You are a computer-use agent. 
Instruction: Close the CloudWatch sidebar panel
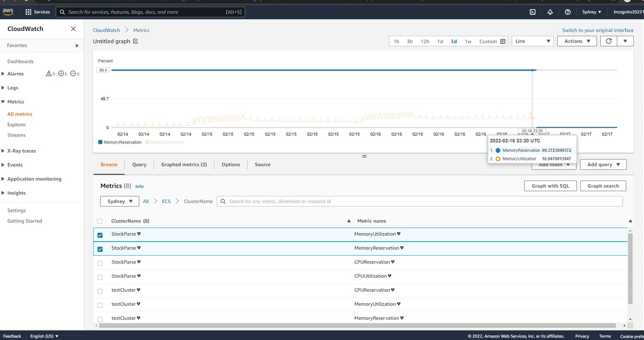click(x=73, y=29)
